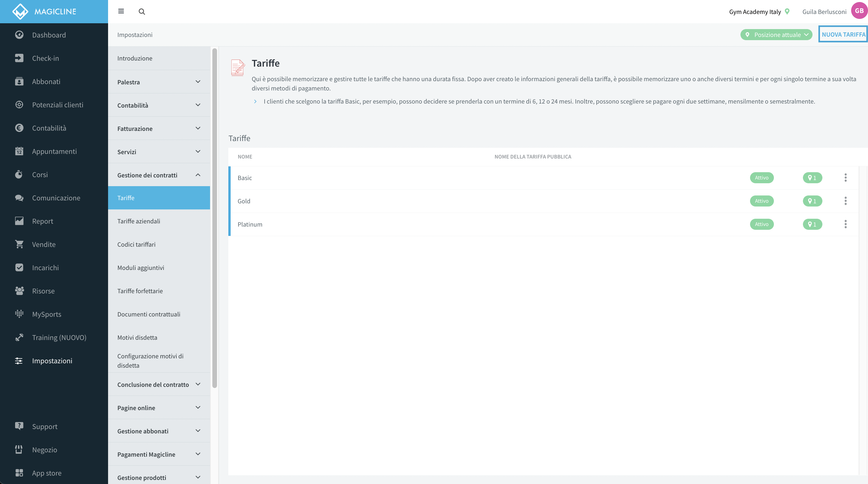Go to Vendite shopping cart icon
The height and width of the screenshot is (484, 868).
tap(19, 244)
